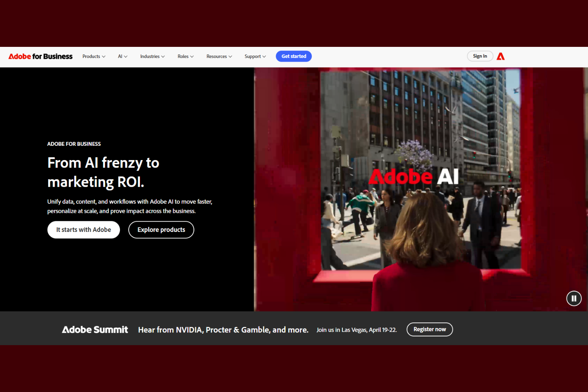Click the Adobe Summit logo in the banner
The height and width of the screenshot is (392, 588).
95,330
